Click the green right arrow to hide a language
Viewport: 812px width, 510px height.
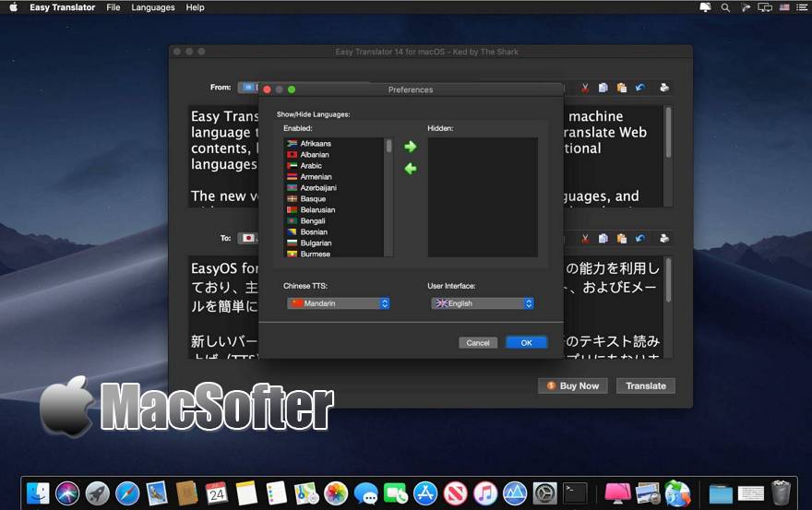point(410,147)
